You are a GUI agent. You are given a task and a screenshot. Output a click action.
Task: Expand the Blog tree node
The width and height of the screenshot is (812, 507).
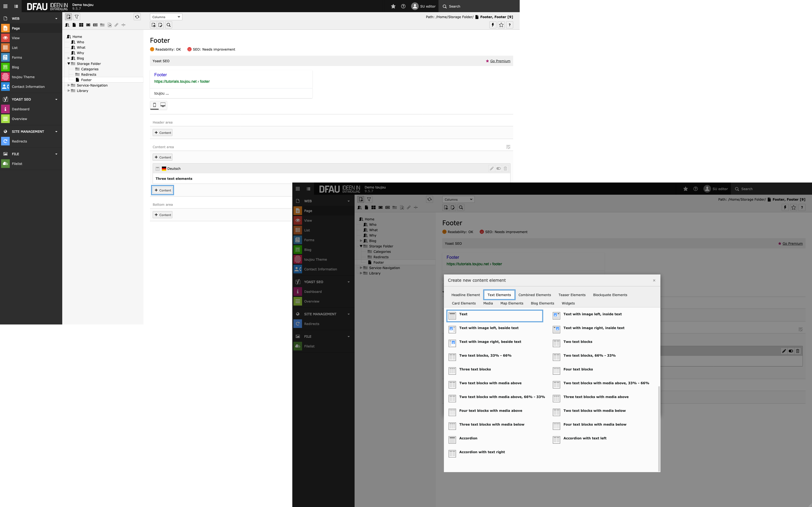point(69,58)
